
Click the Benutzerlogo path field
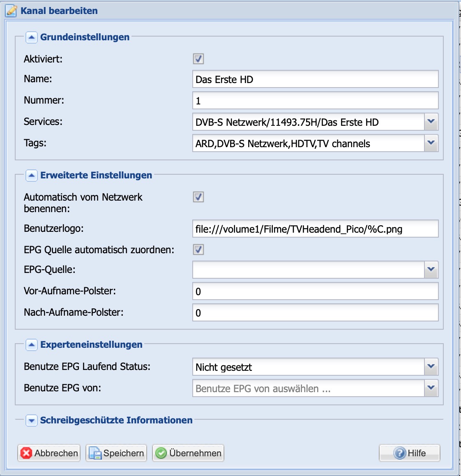click(x=315, y=229)
